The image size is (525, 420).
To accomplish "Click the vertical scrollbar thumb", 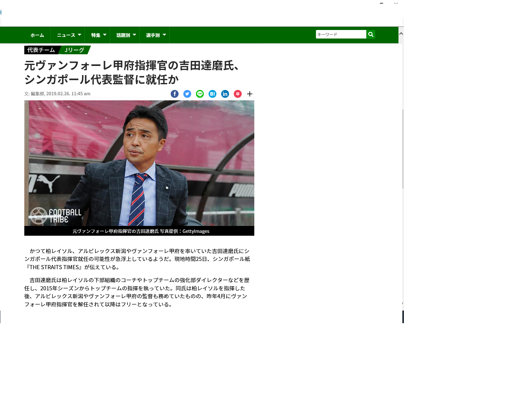I will click(x=403, y=149).
